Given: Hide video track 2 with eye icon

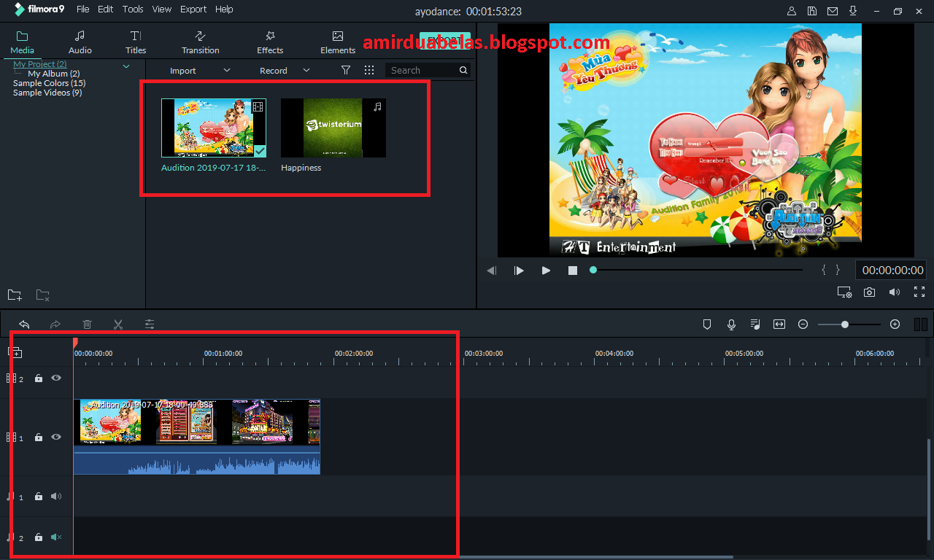Looking at the screenshot, I should point(56,378).
